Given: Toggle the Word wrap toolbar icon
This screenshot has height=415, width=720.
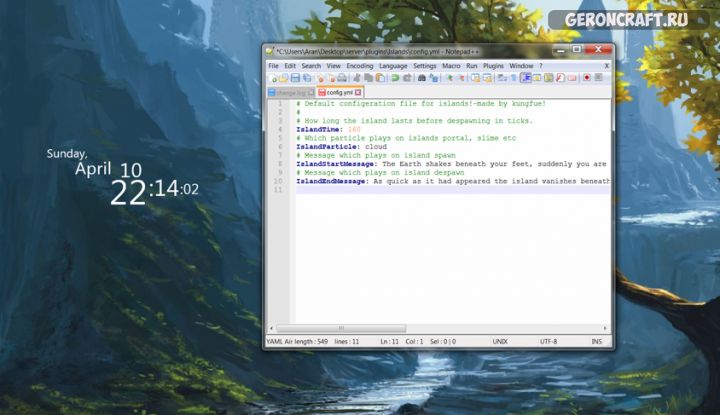Looking at the screenshot, I should tap(501, 78).
